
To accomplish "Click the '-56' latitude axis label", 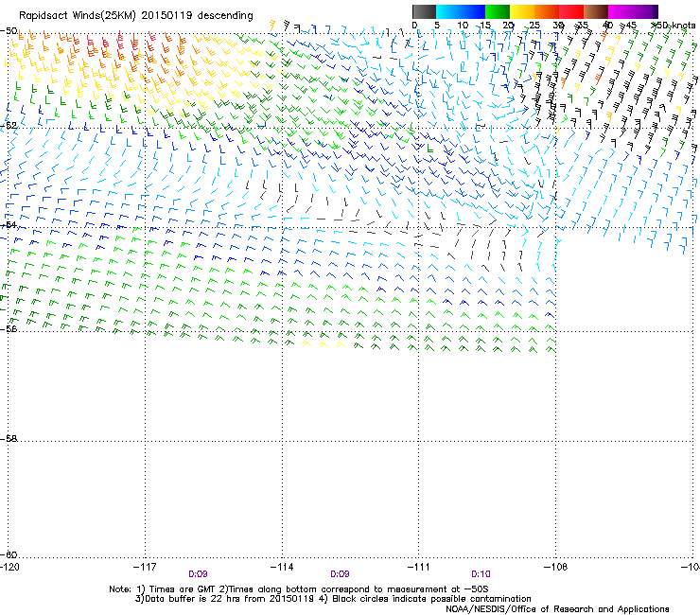I will click(x=9, y=328).
